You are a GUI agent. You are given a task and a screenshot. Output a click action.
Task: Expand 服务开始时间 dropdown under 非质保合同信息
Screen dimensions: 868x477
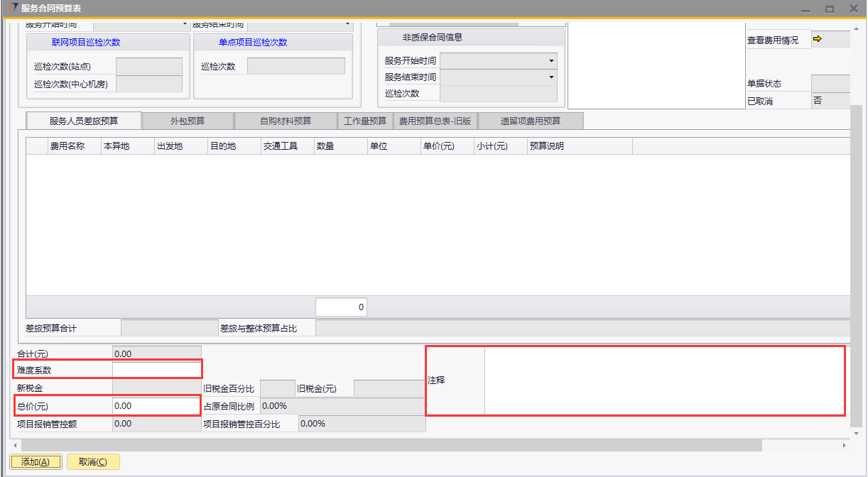[551, 61]
